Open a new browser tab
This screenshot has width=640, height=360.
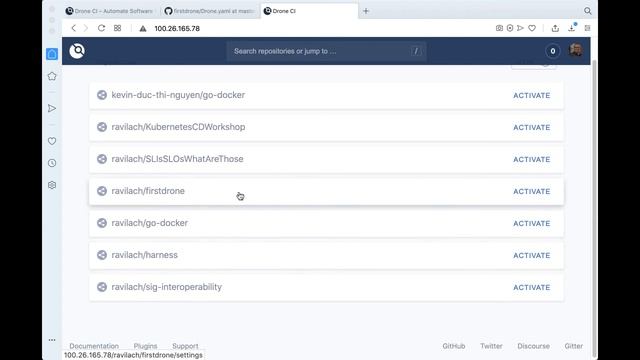coord(366,11)
